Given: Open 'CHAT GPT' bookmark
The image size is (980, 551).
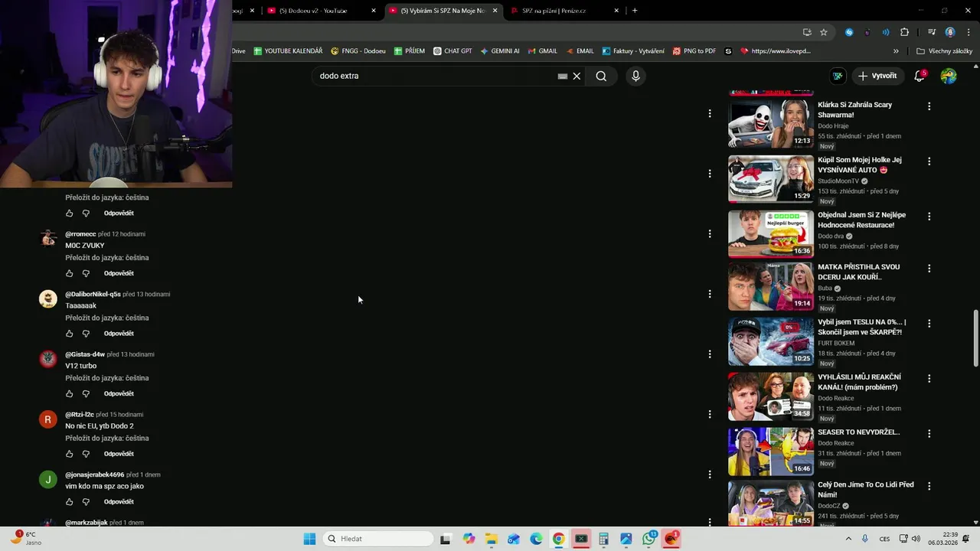Looking at the screenshot, I should (x=452, y=51).
